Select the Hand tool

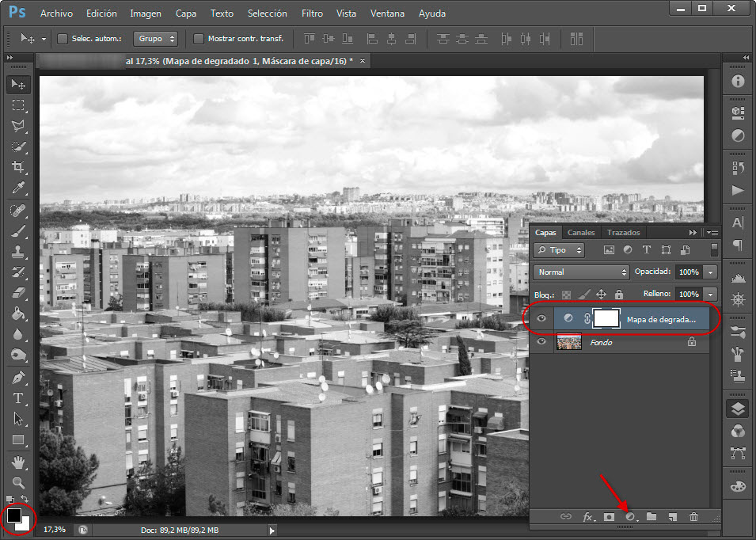(18, 462)
